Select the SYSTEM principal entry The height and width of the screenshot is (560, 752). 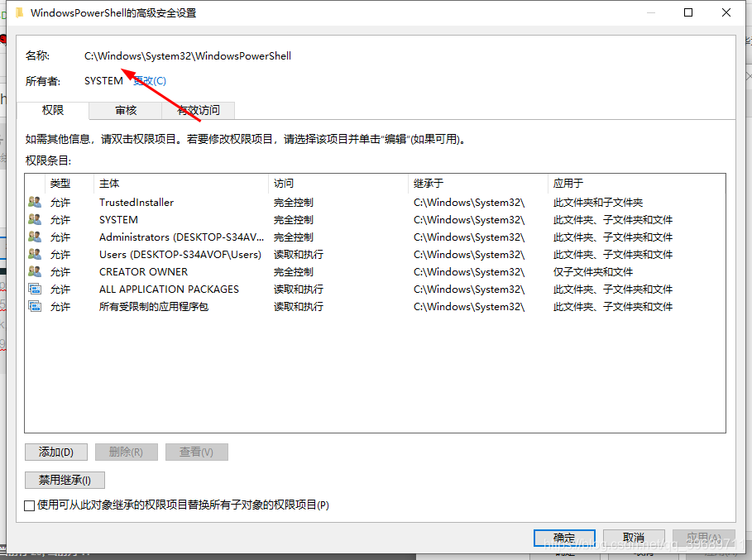click(375, 219)
